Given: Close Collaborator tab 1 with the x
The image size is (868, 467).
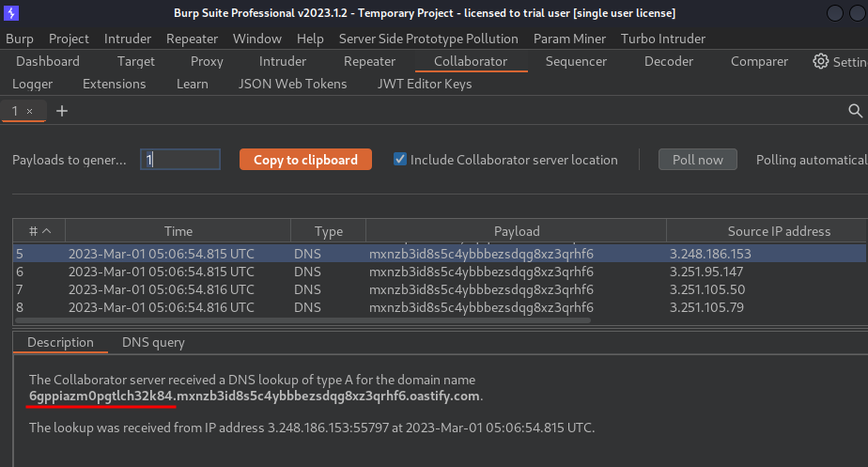Looking at the screenshot, I should click(30, 112).
